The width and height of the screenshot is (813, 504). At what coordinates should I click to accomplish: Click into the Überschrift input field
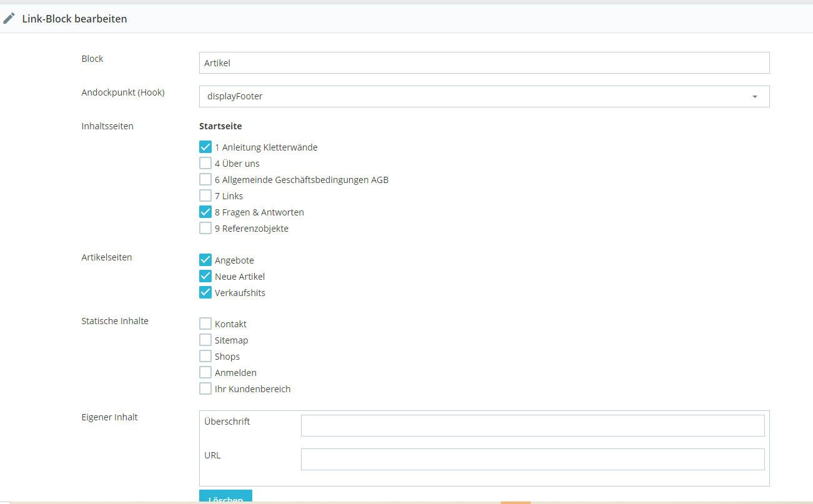(x=533, y=425)
